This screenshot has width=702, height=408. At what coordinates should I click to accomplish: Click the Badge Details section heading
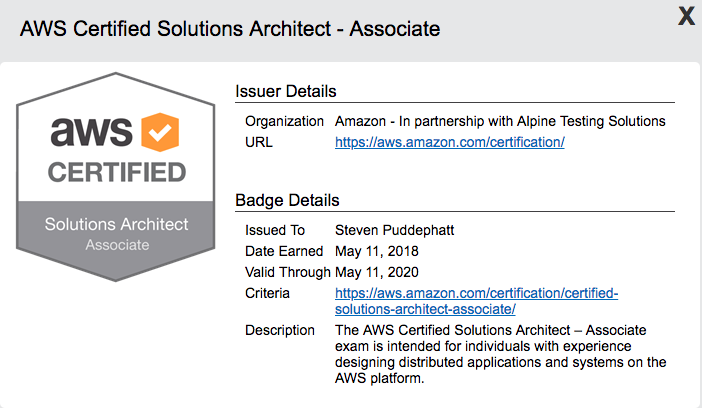287,200
